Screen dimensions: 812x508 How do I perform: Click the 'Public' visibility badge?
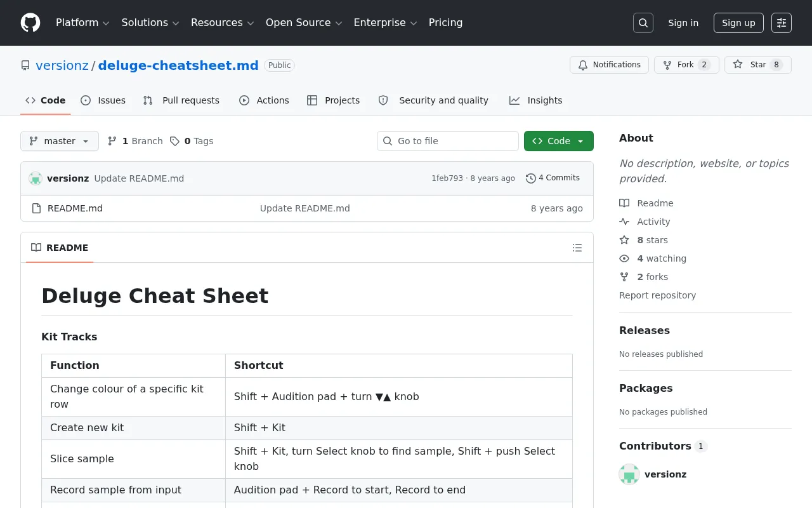[279, 65]
